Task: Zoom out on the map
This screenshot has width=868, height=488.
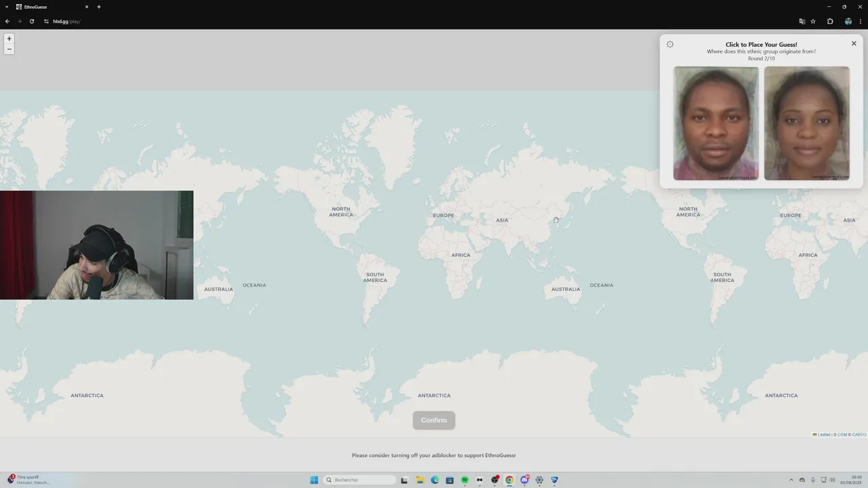Action: (x=9, y=49)
